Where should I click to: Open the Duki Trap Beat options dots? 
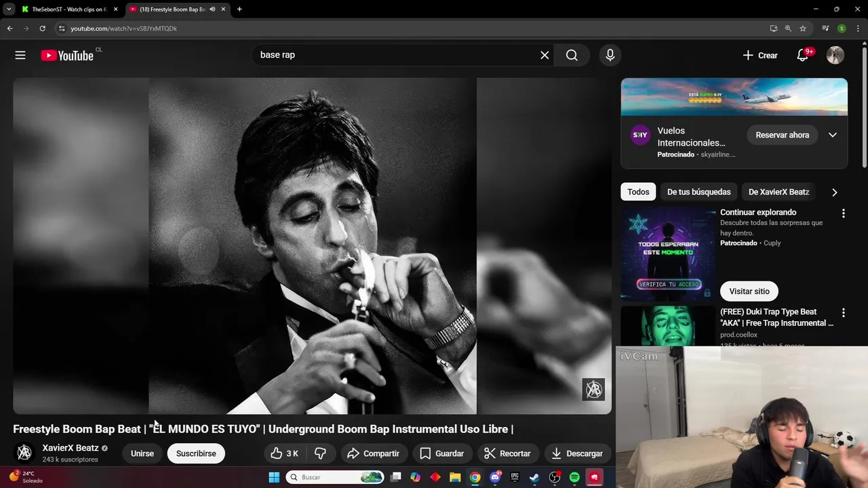tap(843, 313)
